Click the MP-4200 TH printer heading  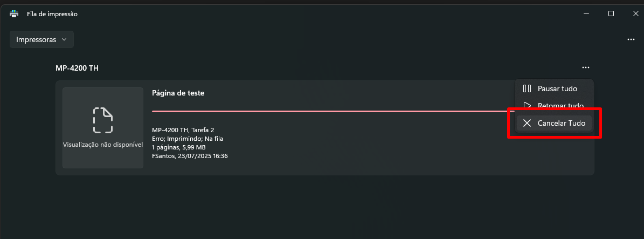click(x=77, y=69)
